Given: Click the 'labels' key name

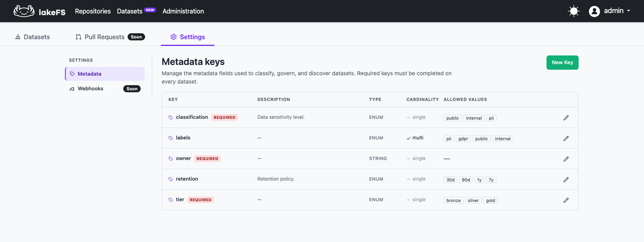Looking at the screenshot, I should (x=183, y=138).
